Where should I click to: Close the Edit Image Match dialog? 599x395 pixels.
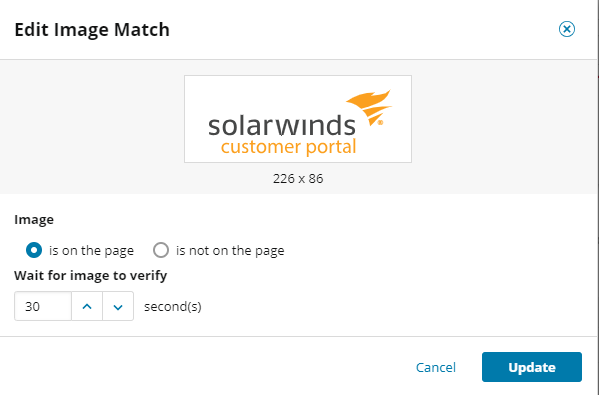567,29
